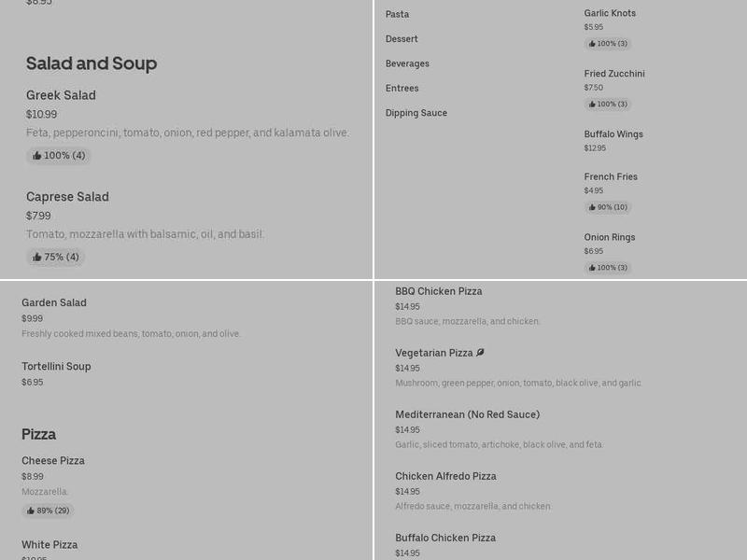The height and width of the screenshot is (560, 747).
Task: Click the thumbs-up rating icon under Greek Salad
Action: click(x=37, y=156)
